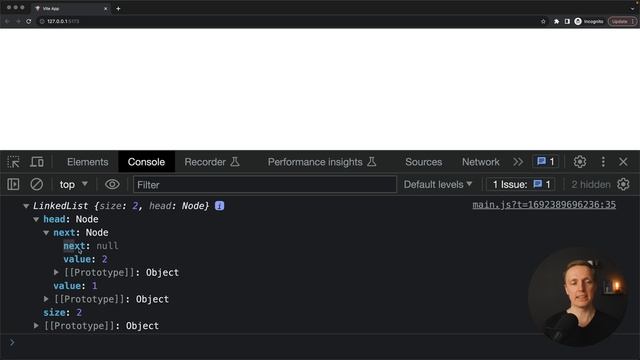
Task: Click the browser address bar URL
Action: (63, 21)
